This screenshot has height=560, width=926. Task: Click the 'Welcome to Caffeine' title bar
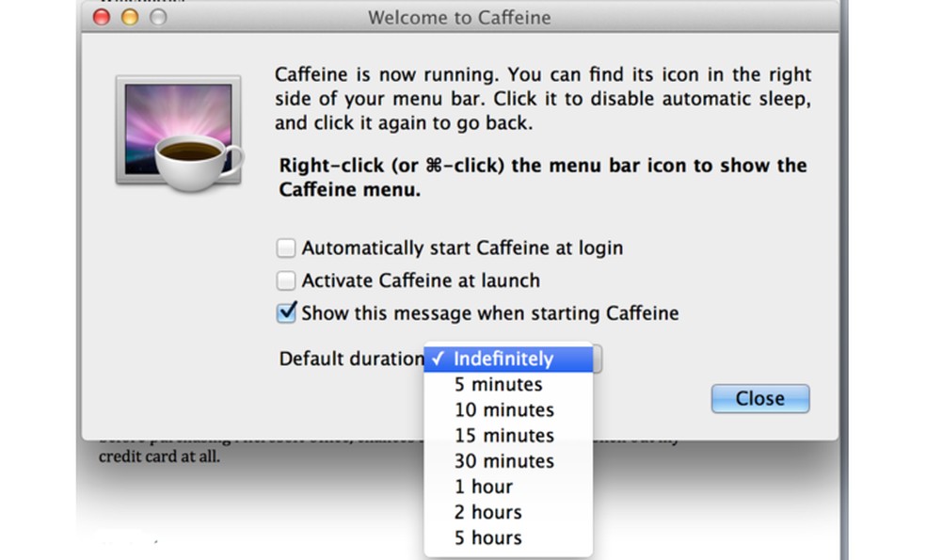pos(459,17)
